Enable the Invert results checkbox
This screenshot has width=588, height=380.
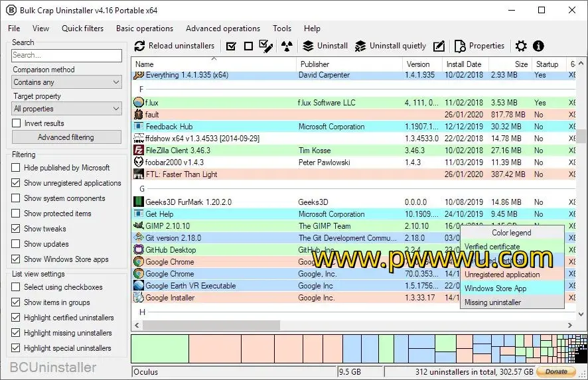coord(17,123)
